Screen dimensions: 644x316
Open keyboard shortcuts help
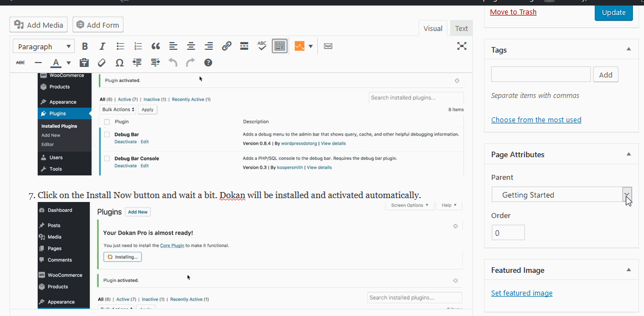tap(208, 63)
